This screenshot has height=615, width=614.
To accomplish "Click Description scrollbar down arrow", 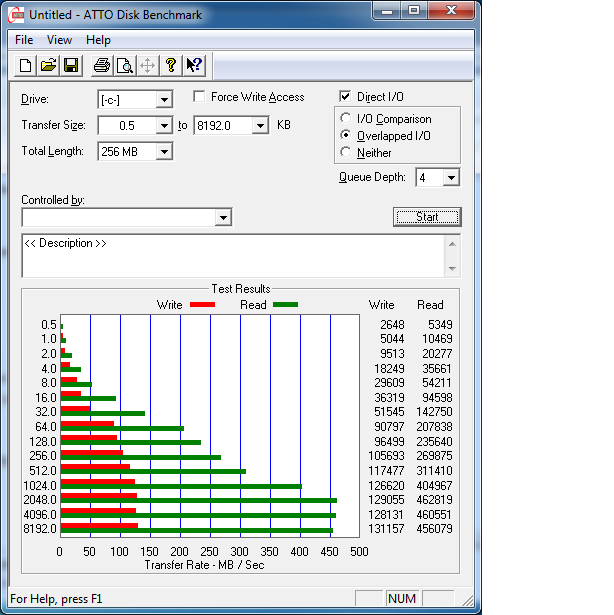I will click(452, 268).
